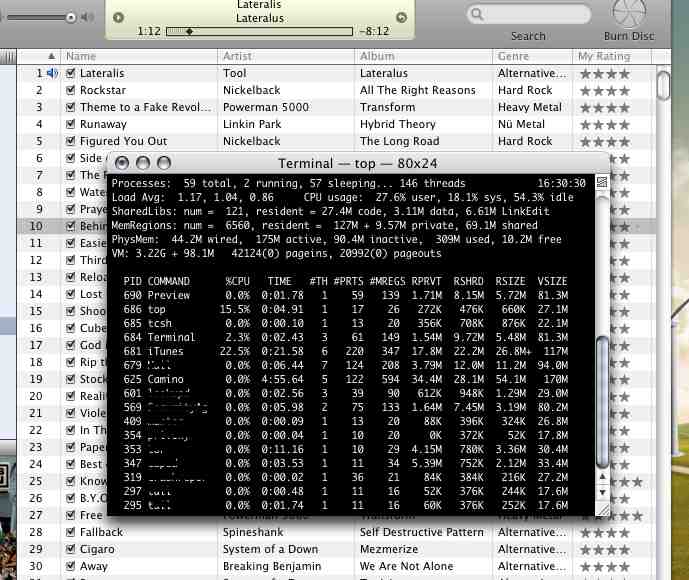Click the Terminal process row in top
The width and height of the screenshot is (689, 580).
pyautogui.click(x=345, y=337)
